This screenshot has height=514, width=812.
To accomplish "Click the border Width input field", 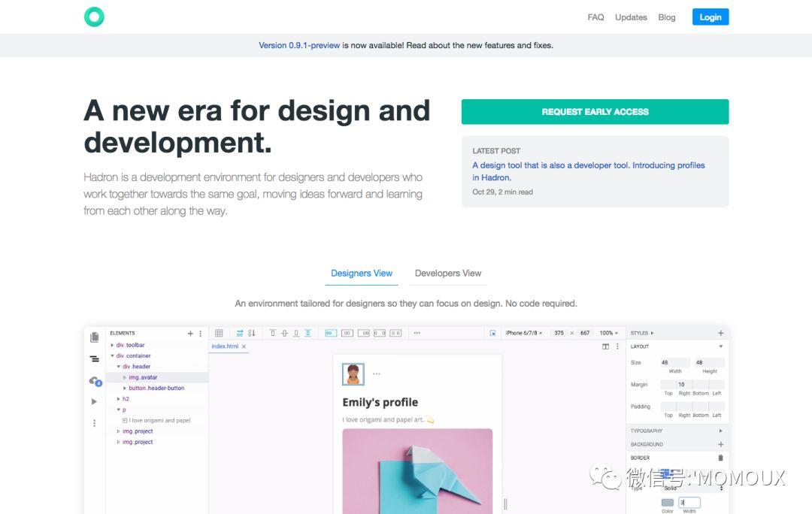I will click(689, 503).
